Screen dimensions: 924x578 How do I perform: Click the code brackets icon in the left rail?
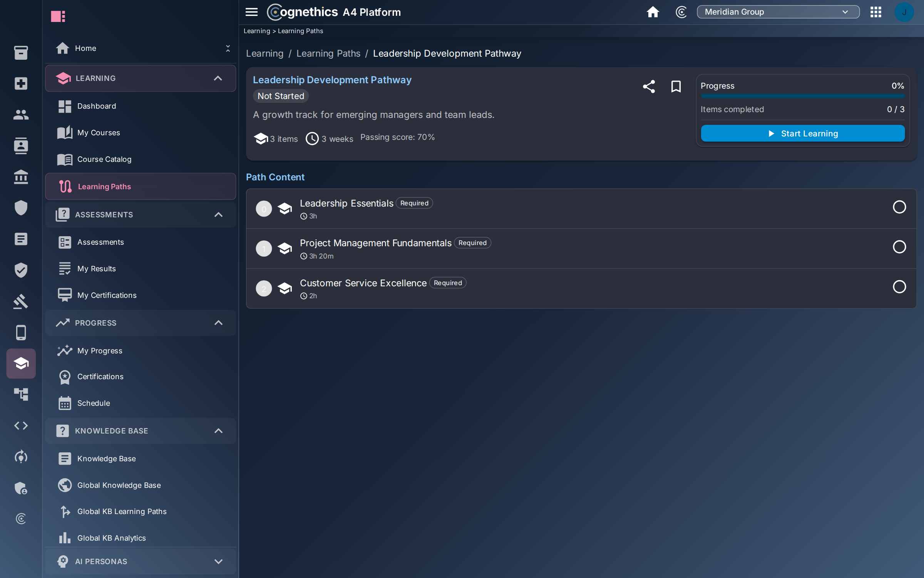click(x=21, y=425)
